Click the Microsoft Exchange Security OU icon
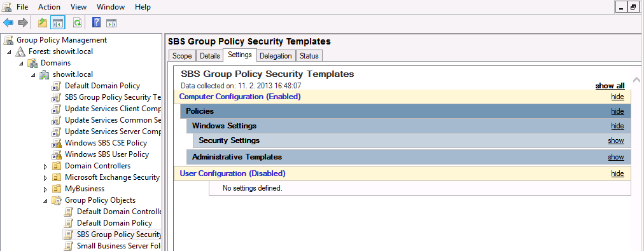Image resolution: width=644 pixels, height=251 pixels. tap(56, 177)
